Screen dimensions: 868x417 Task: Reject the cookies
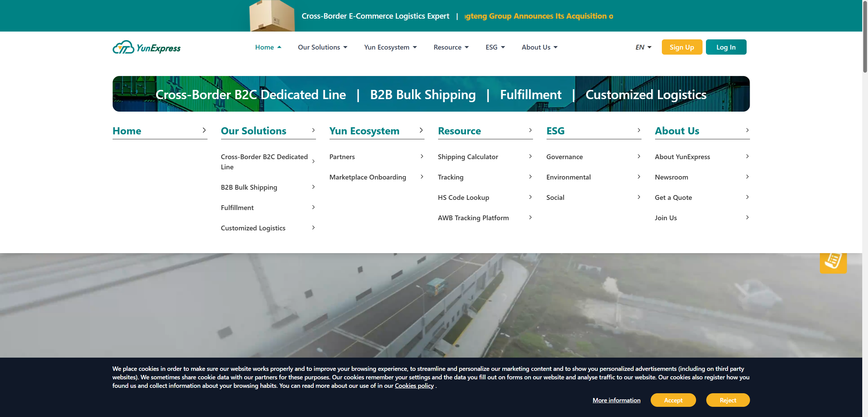[x=728, y=400]
